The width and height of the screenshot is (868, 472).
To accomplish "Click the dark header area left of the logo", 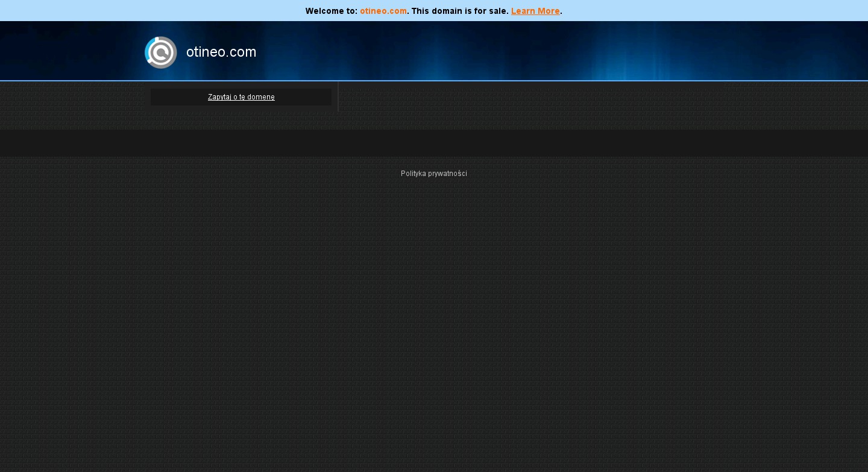I will pos(66,51).
